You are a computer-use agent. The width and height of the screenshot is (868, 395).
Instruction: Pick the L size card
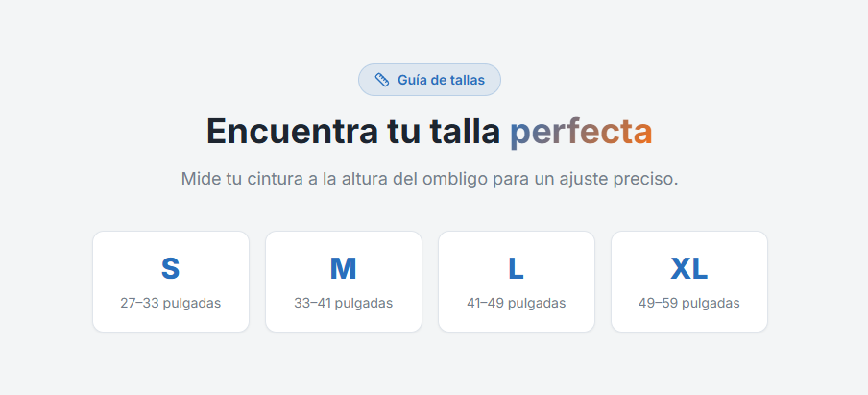(x=517, y=282)
